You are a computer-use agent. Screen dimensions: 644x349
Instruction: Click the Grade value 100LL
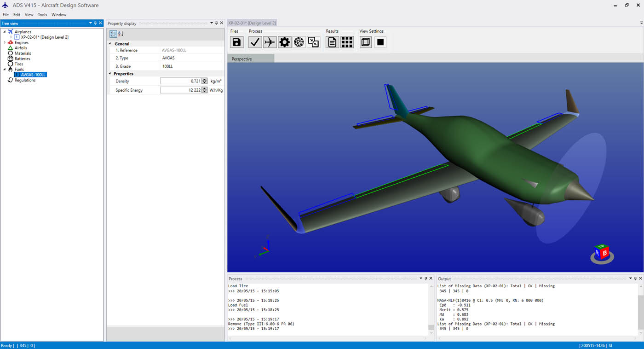(x=167, y=66)
